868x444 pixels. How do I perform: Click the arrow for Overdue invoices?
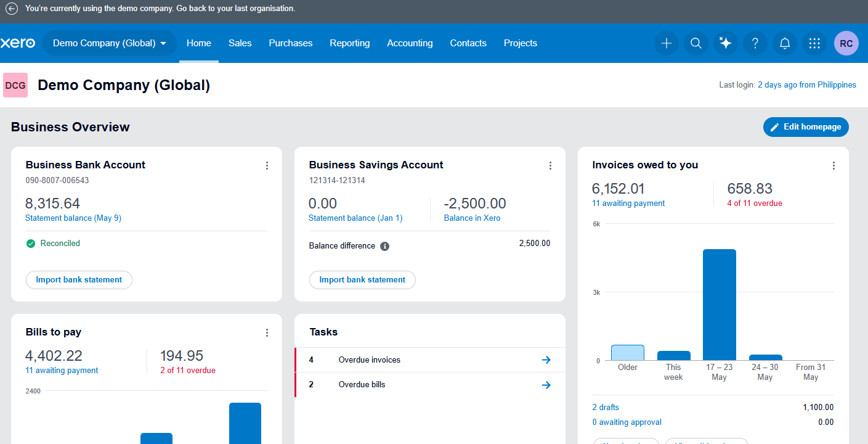[x=546, y=360]
